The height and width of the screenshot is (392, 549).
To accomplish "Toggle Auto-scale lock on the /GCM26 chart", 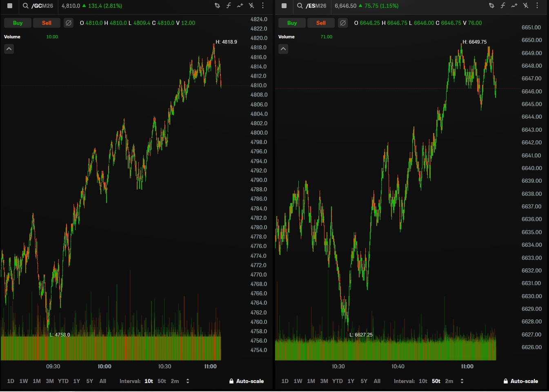I will click(247, 381).
